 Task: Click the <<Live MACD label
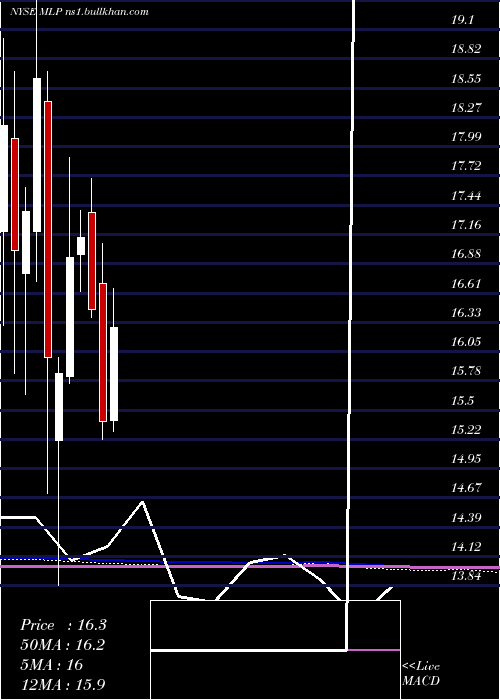click(x=421, y=674)
